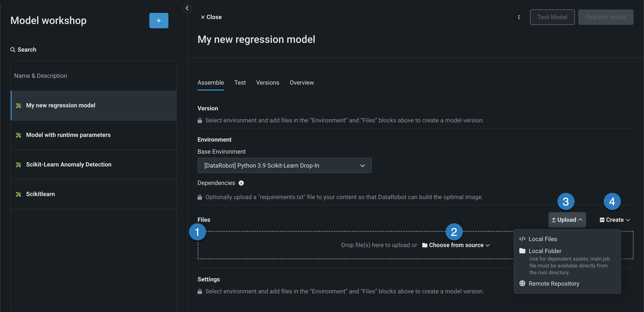Click the search magnifier icon

coord(13,49)
